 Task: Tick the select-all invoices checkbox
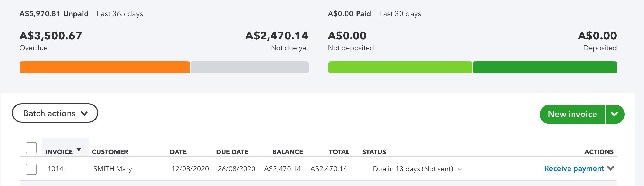(x=31, y=148)
